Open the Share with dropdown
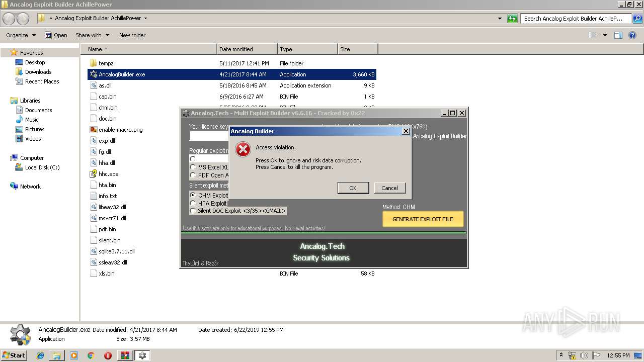Image resolution: width=644 pixels, height=362 pixels. coord(92,35)
